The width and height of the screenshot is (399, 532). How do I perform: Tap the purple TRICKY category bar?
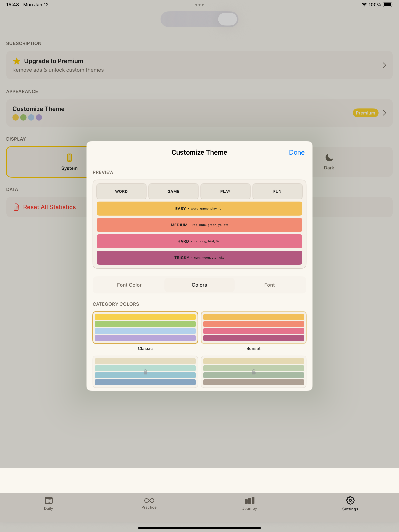click(199, 258)
